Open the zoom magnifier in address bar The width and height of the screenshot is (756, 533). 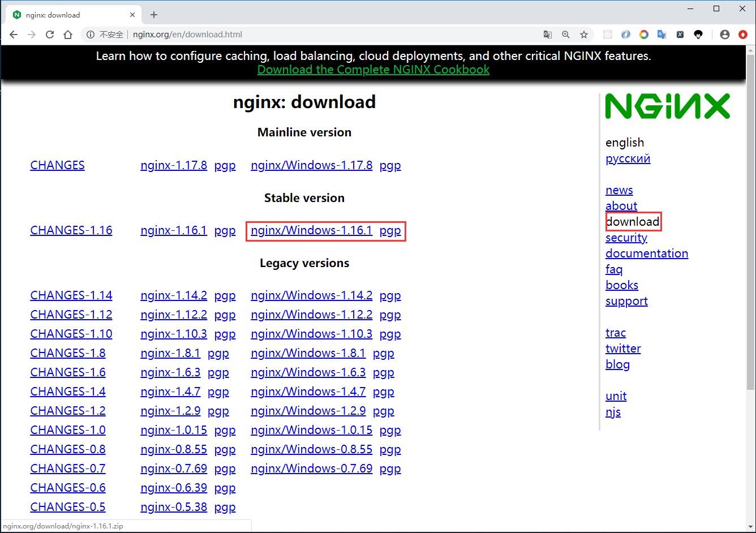(x=566, y=35)
